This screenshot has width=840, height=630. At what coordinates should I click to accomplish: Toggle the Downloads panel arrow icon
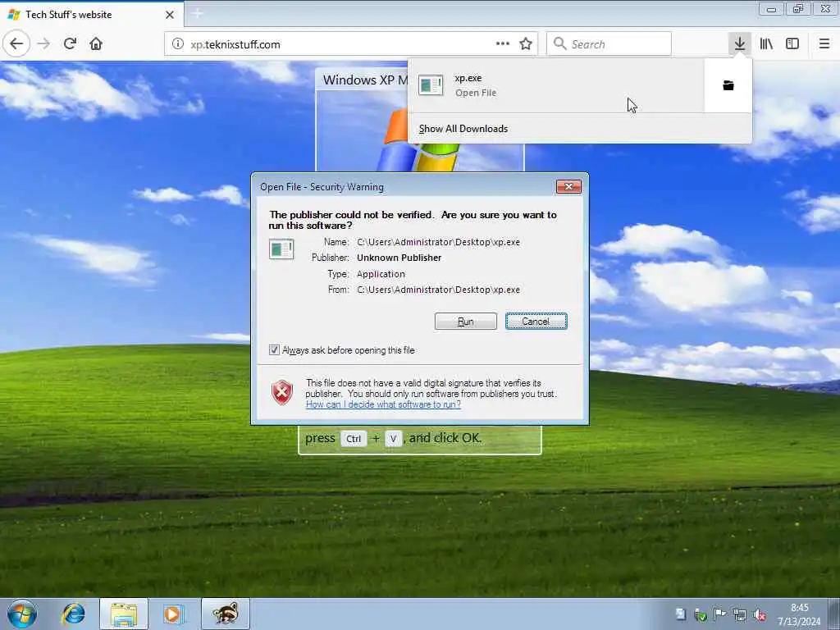[739, 43]
